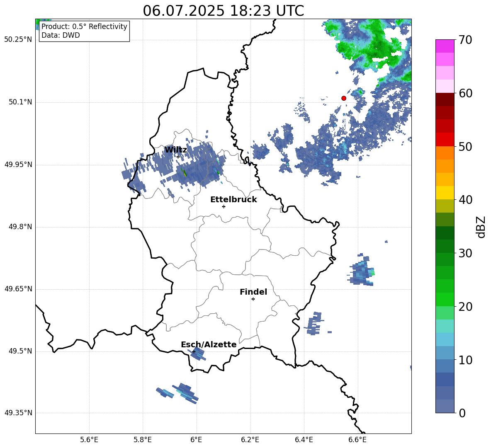Click the 0 colorbar tick label
Image resolution: width=491 pixels, height=448 pixels.
(462, 413)
